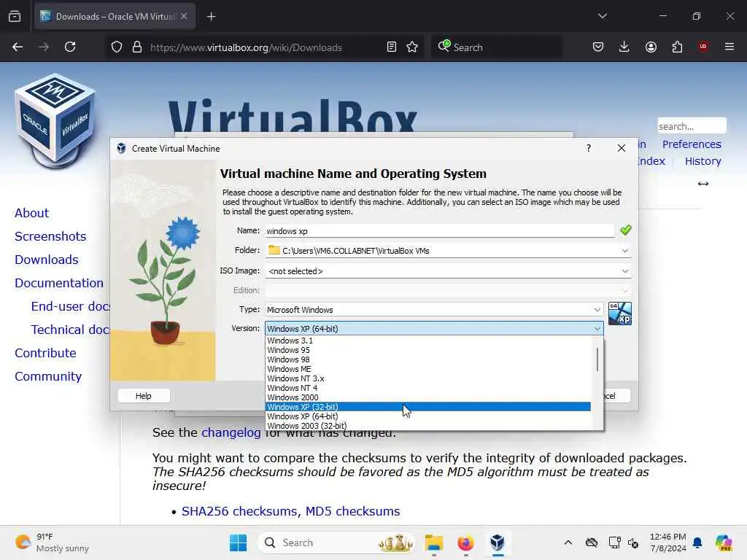This screenshot has height=560, width=747.
Task: Open tracking protection shield icon
Action: pos(117,47)
